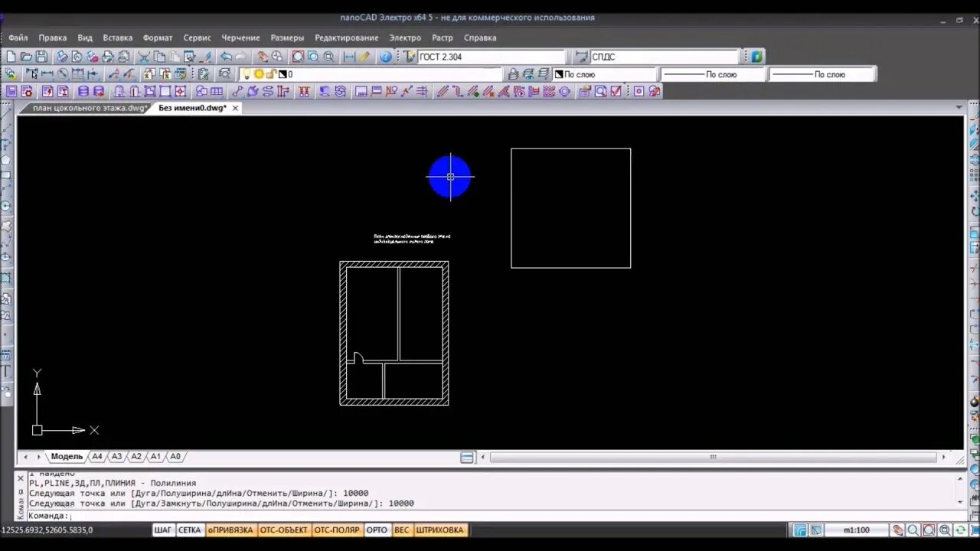Viewport: 980px width, 551px height.
Task: Open the Справка menu
Action: (x=480, y=37)
